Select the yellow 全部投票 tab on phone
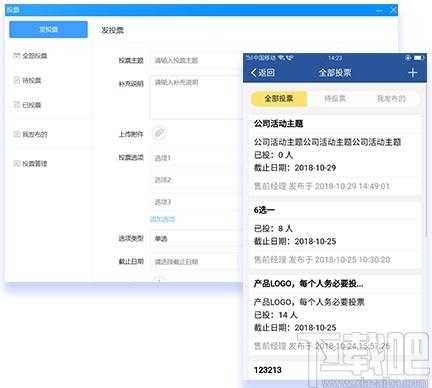Viewport: 432px width, 388px height. pos(279,99)
